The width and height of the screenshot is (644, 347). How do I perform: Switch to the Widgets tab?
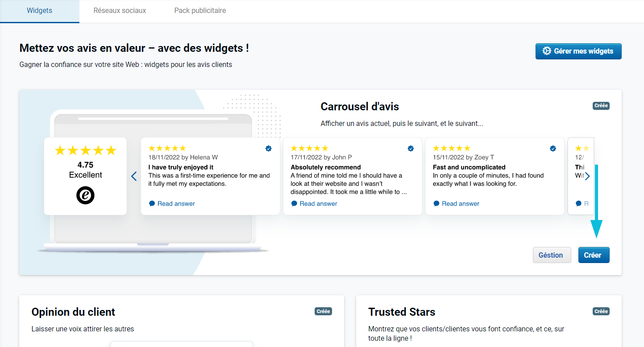tap(39, 11)
